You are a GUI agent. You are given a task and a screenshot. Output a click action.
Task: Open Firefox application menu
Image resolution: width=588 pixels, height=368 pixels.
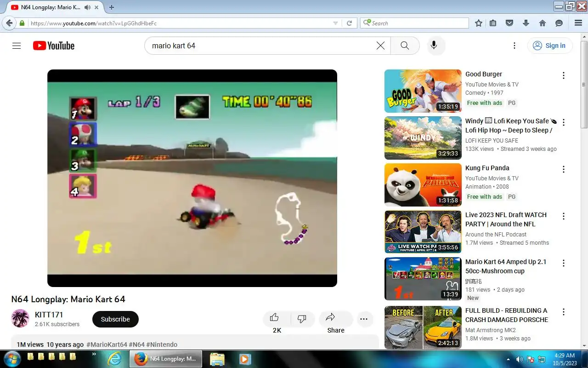pyautogui.click(x=578, y=23)
